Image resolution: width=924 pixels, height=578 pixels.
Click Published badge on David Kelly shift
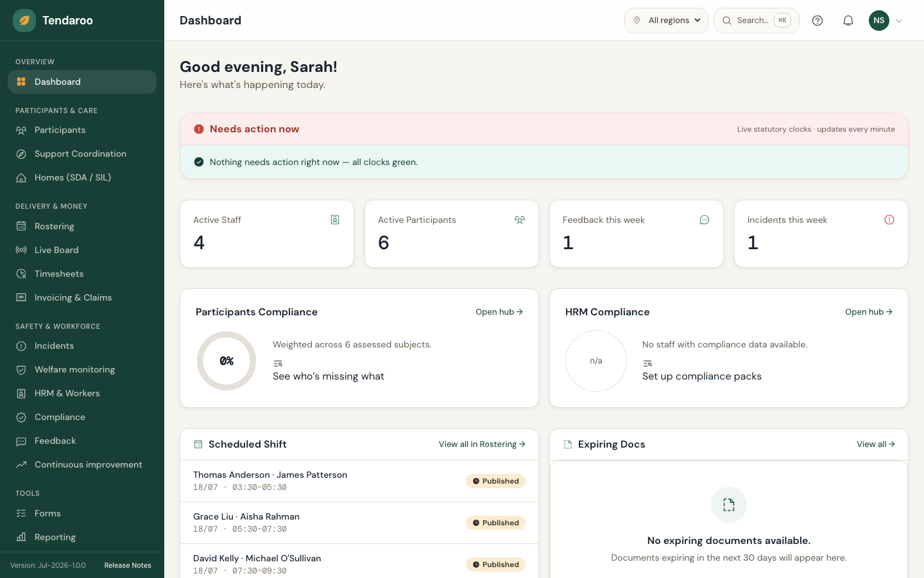tap(495, 565)
